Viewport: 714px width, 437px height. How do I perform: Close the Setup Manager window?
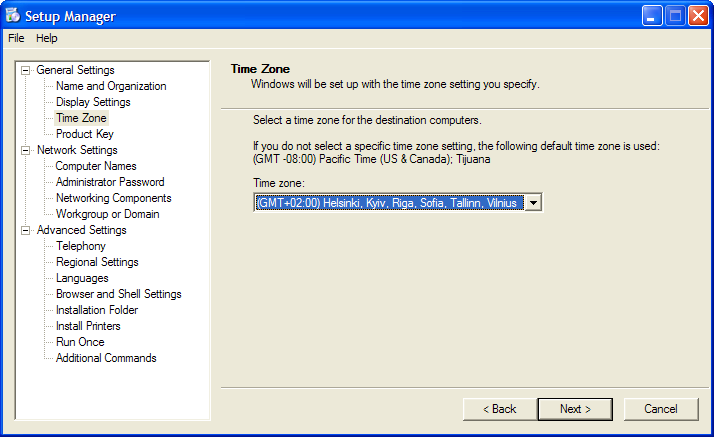click(x=698, y=16)
